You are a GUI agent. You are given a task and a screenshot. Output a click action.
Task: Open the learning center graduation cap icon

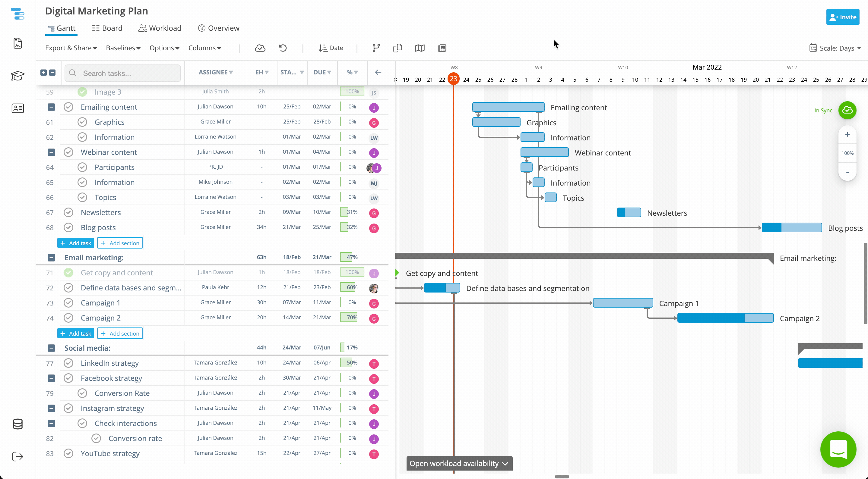coord(17,76)
